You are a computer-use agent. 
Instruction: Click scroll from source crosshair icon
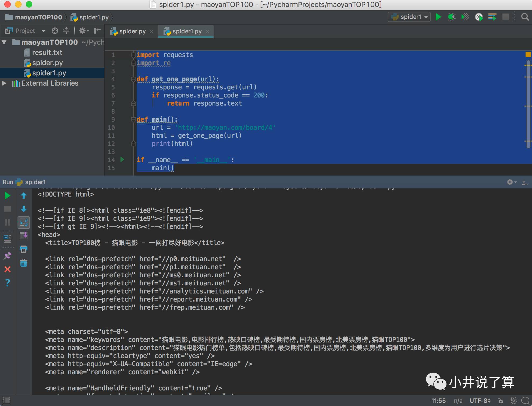click(55, 31)
